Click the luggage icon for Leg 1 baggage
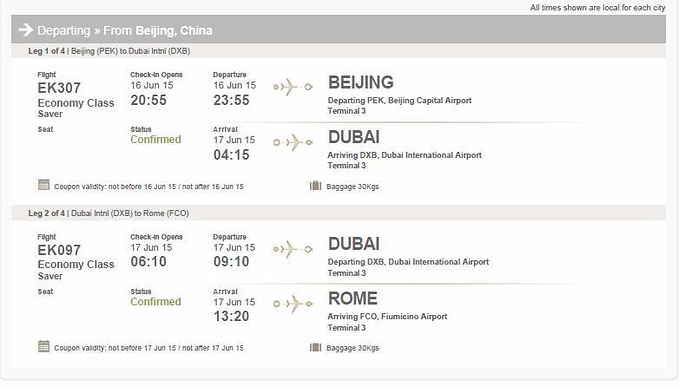Viewport: 679px width, 387px height. click(x=316, y=186)
